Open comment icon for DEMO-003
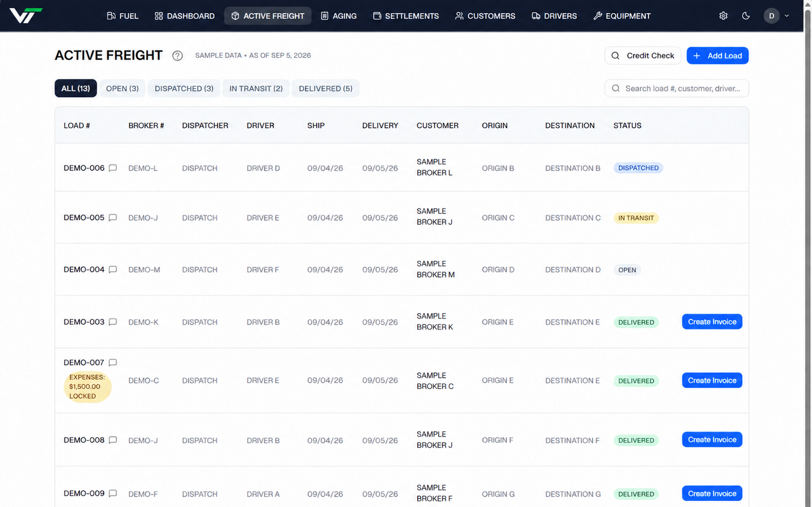This screenshot has width=812, height=507. click(113, 322)
